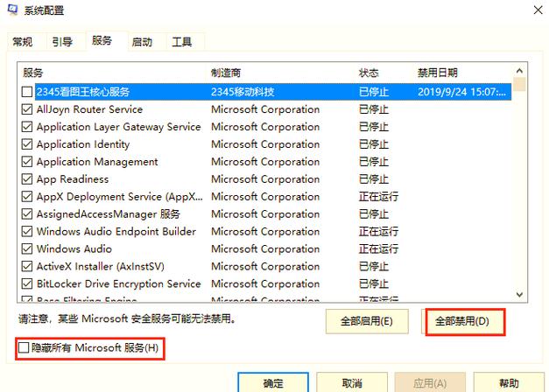This screenshot has height=392, width=549.
Task: Click the System Configuration title bar icon
Action: [x=12, y=10]
